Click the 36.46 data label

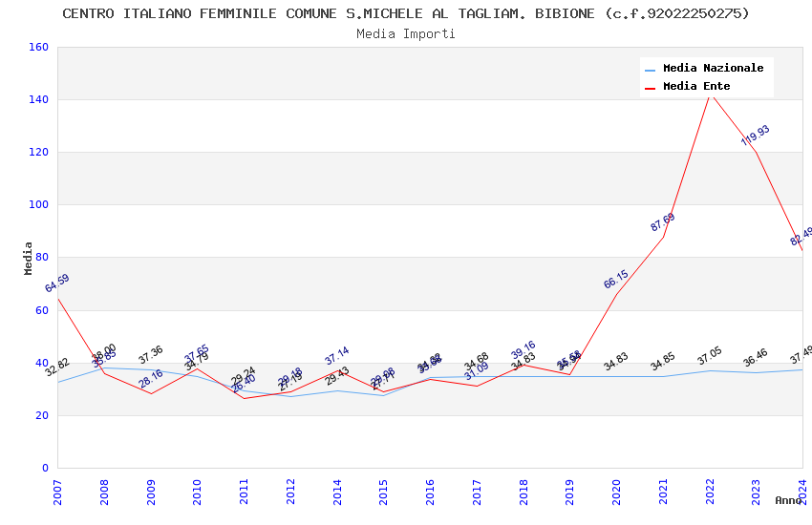click(756, 357)
